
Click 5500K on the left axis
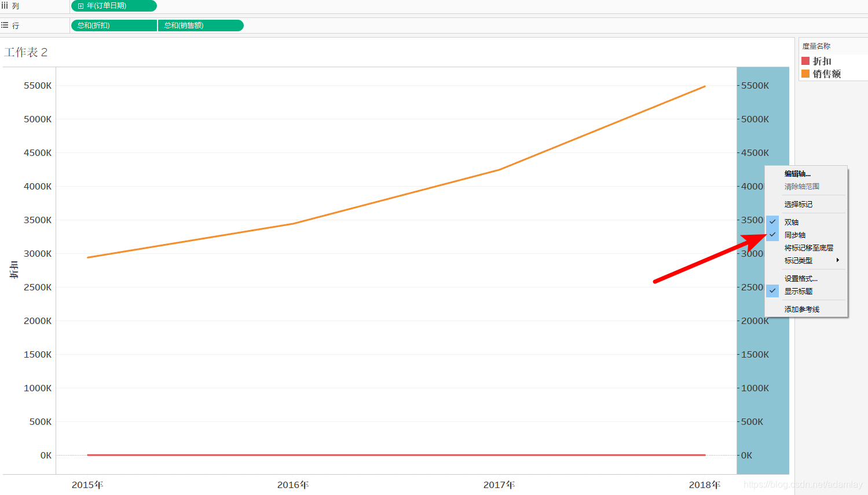click(x=38, y=86)
